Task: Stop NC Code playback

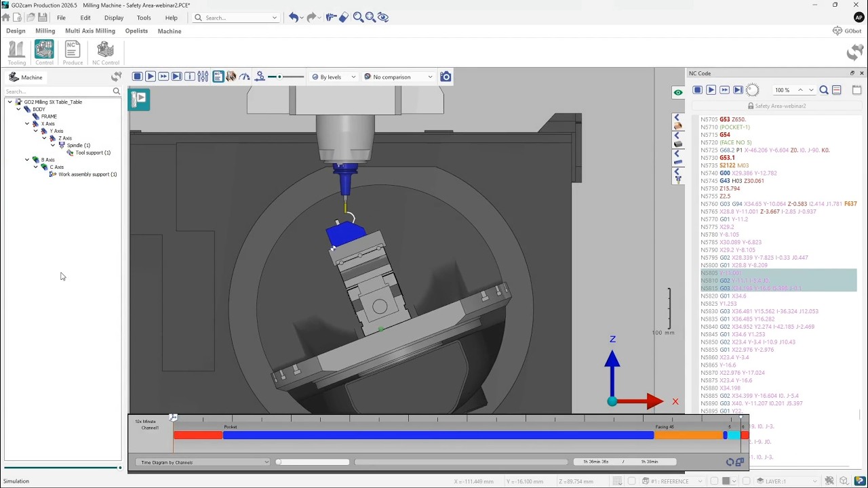Action: coord(697,90)
